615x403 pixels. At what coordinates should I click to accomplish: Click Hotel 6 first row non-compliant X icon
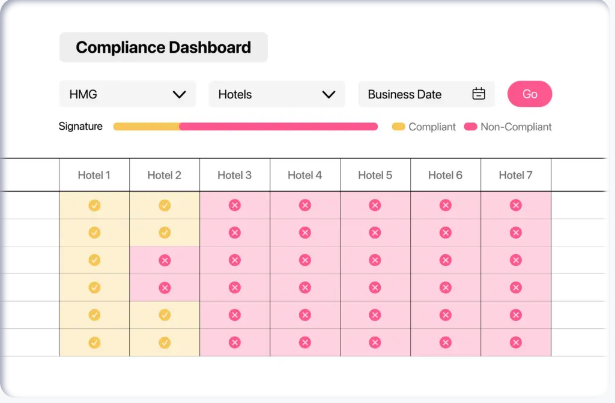(x=445, y=205)
